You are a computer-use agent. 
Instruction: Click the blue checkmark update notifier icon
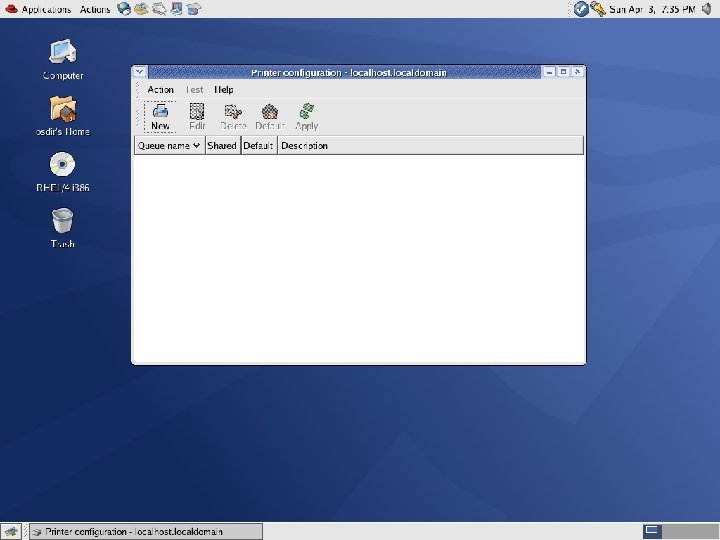pos(581,9)
